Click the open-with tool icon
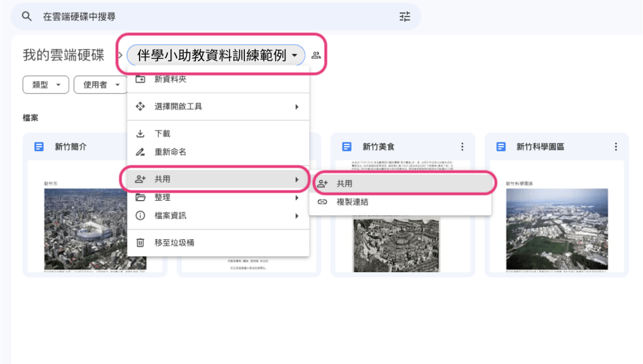This screenshot has width=643, height=364. (x=140, y=106)
